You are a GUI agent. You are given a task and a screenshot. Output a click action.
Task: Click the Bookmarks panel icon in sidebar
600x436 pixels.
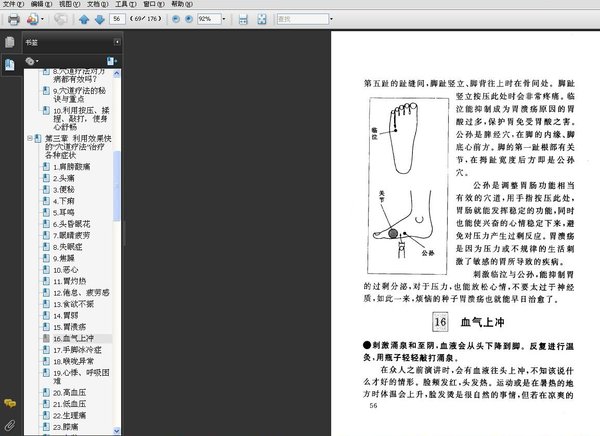click(10, 65)
